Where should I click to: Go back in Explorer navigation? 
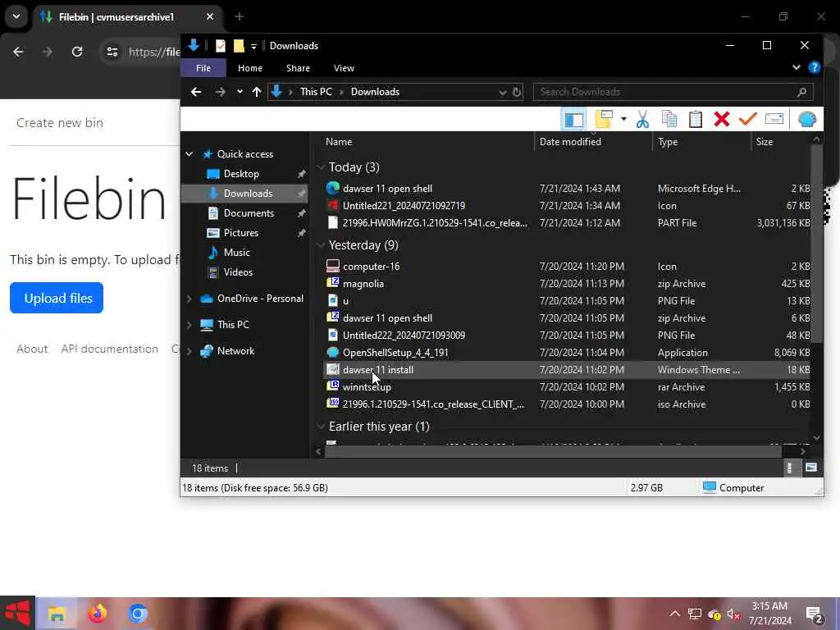tap(196, 92)
